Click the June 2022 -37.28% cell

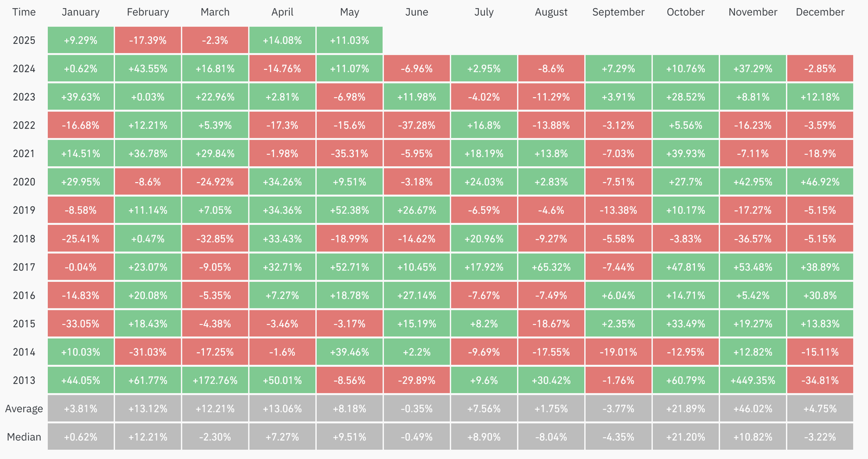417,125
